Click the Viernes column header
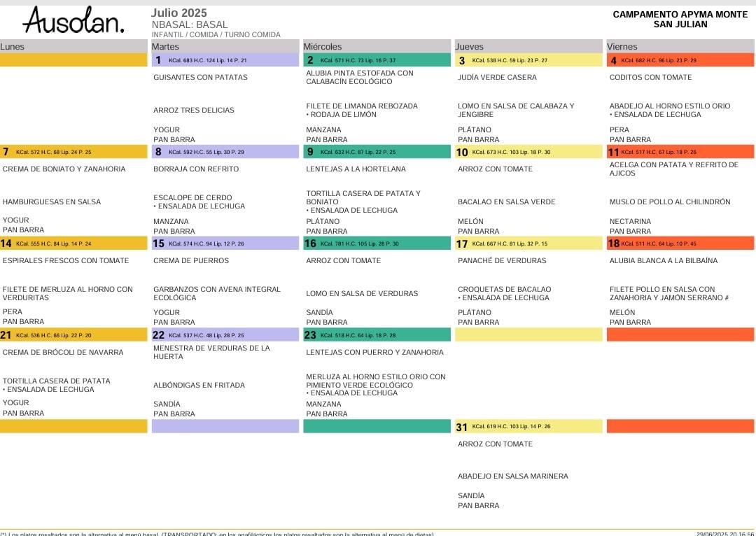 (x=622, y=47)
